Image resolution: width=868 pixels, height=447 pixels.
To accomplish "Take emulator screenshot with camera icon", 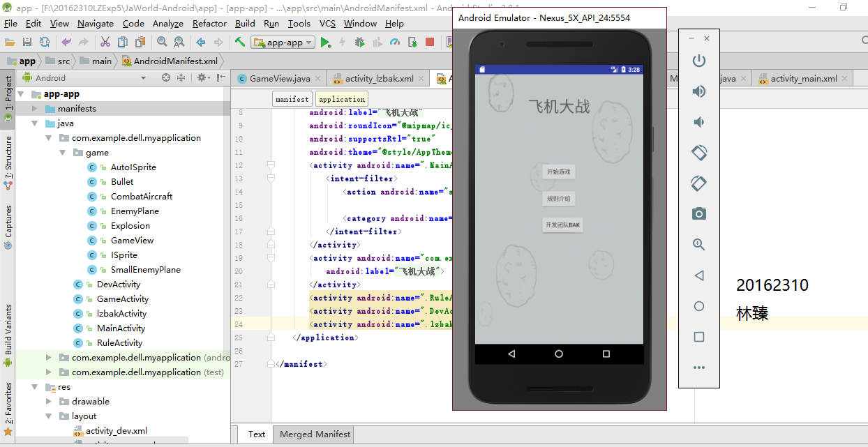I will pyautogui.click(x=698, y=214).
